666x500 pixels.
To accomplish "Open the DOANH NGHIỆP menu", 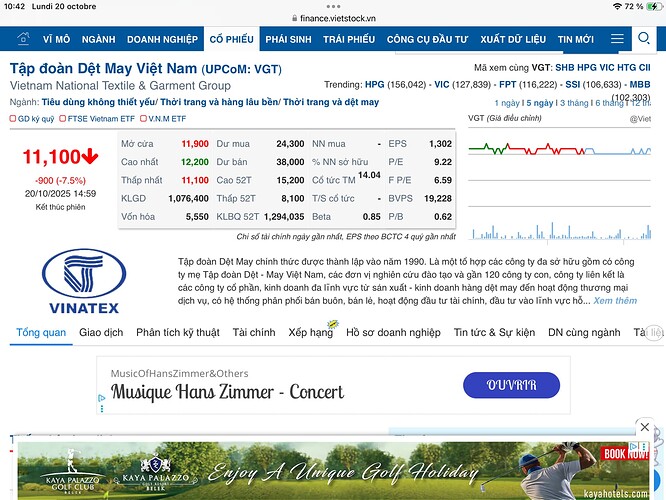I will pos(162,39).
